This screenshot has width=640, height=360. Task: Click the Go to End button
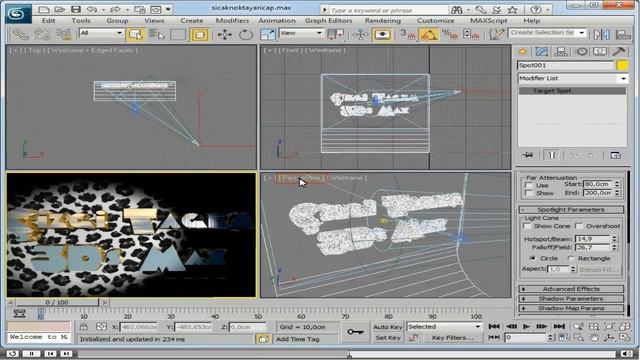(x=559, y=327)
